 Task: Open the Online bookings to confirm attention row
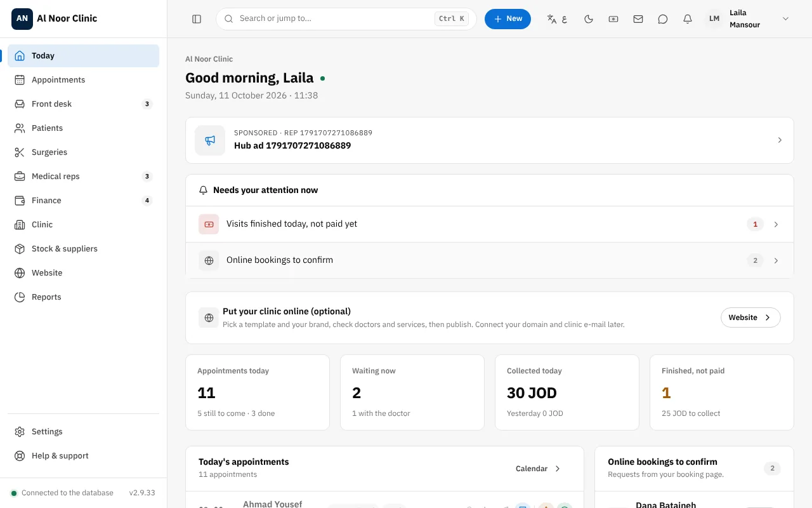489,260
